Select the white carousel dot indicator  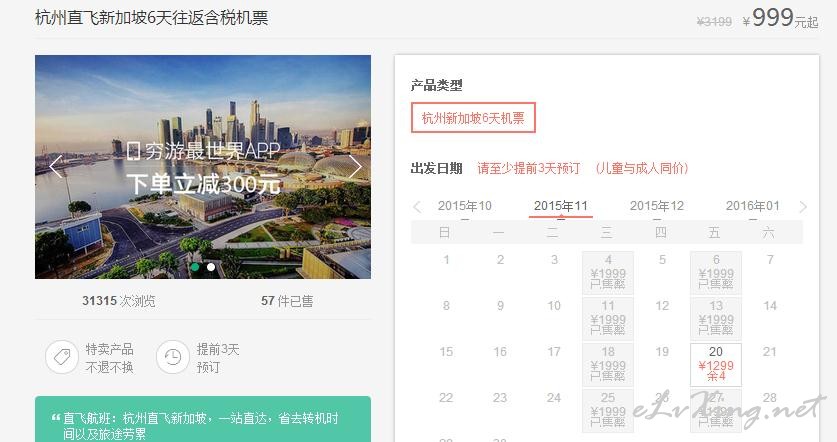point(211,267)
